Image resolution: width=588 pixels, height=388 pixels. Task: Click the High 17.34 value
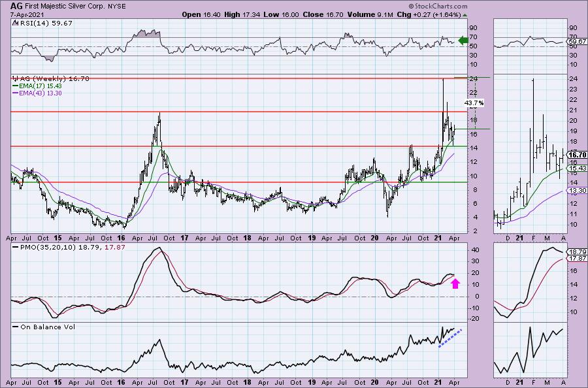tap(242, 14)
